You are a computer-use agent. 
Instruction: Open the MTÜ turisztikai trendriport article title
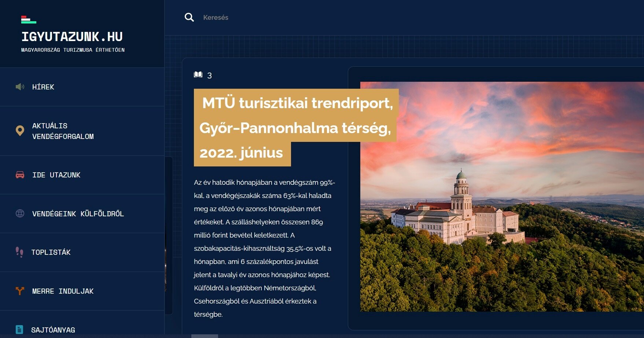[296, 128]
